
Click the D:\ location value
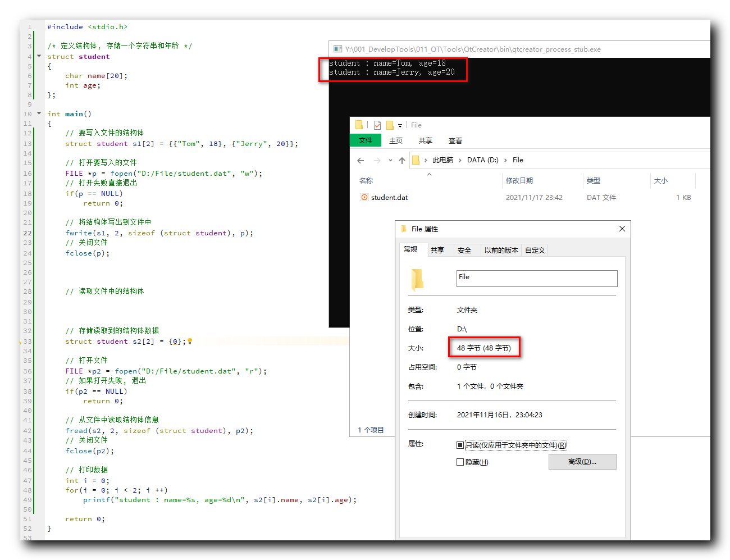tap(462, 329)
